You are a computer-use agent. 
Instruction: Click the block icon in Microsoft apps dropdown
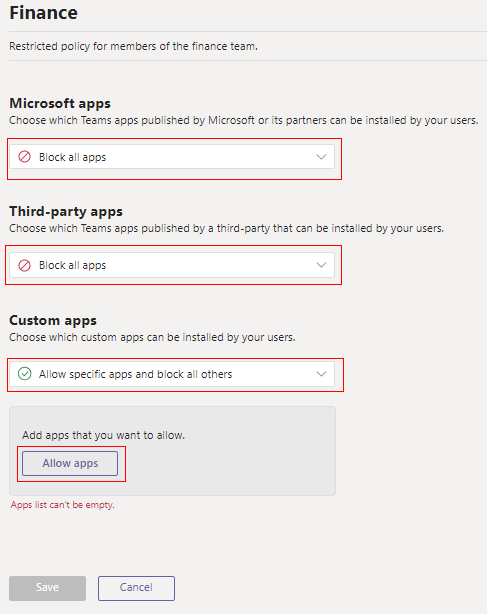click(x=24, y=157)
